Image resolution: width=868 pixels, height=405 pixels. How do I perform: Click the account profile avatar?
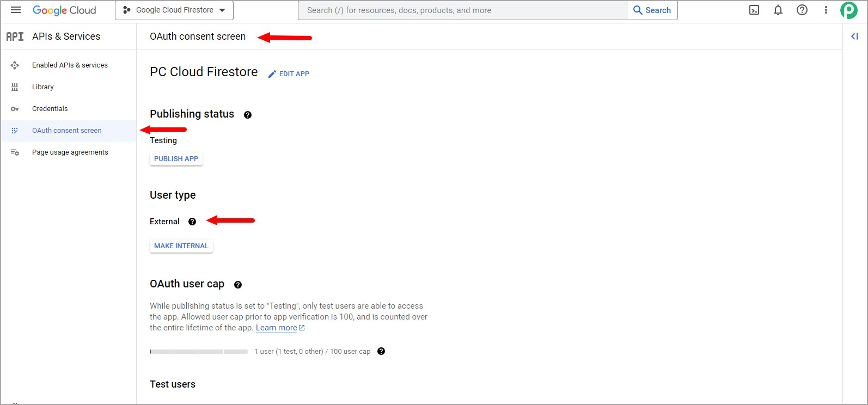click(x=849, y=10)
